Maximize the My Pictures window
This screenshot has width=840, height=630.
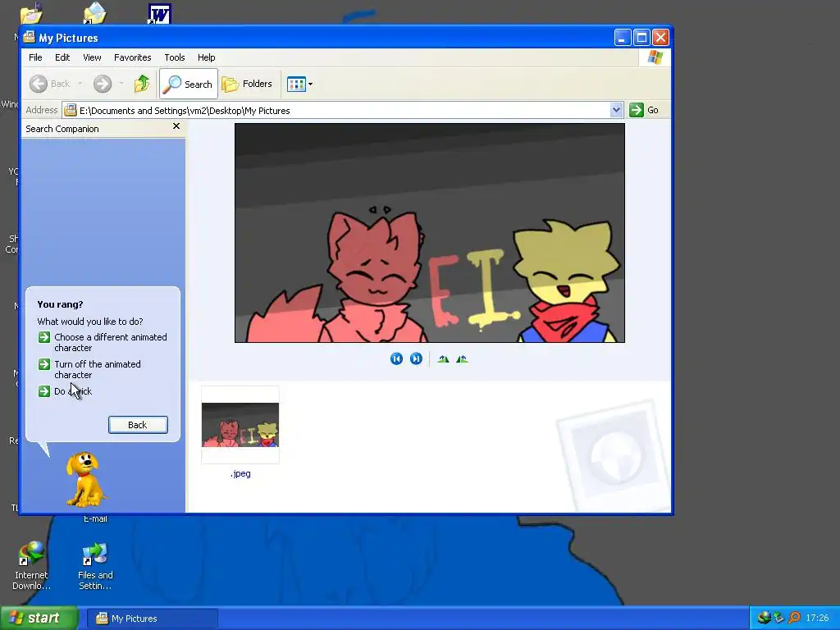click(x=641, y=38)
